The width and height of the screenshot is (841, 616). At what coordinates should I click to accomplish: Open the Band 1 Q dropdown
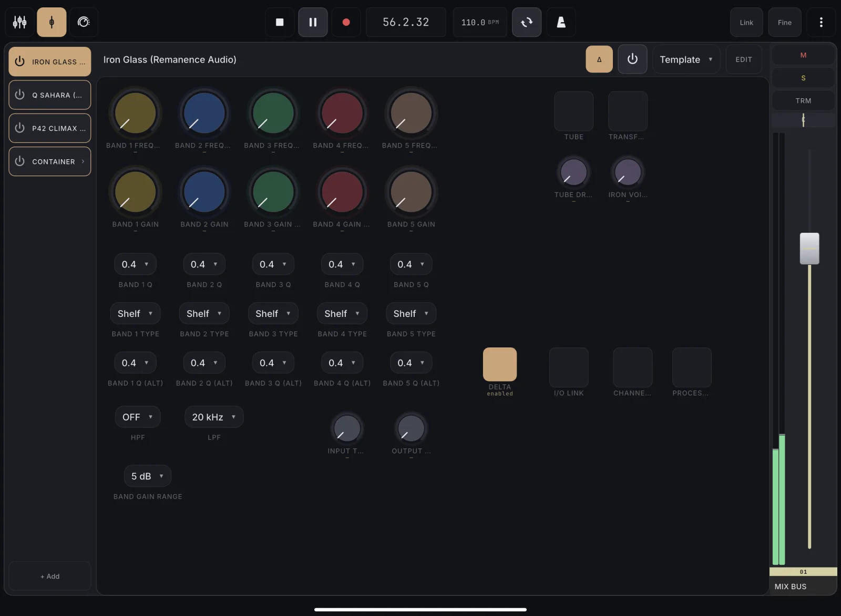135,264
